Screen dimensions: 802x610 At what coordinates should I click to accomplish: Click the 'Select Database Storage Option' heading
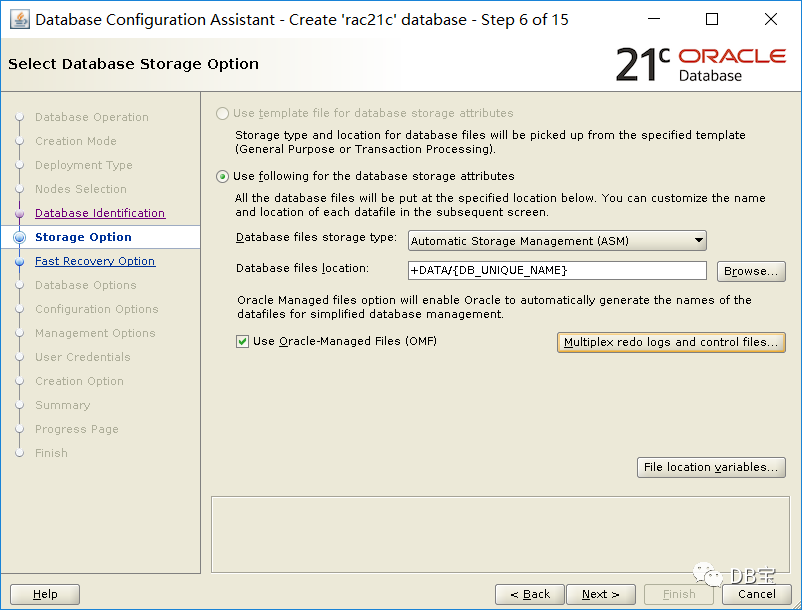pyautogui.click(x=133, y=64)
